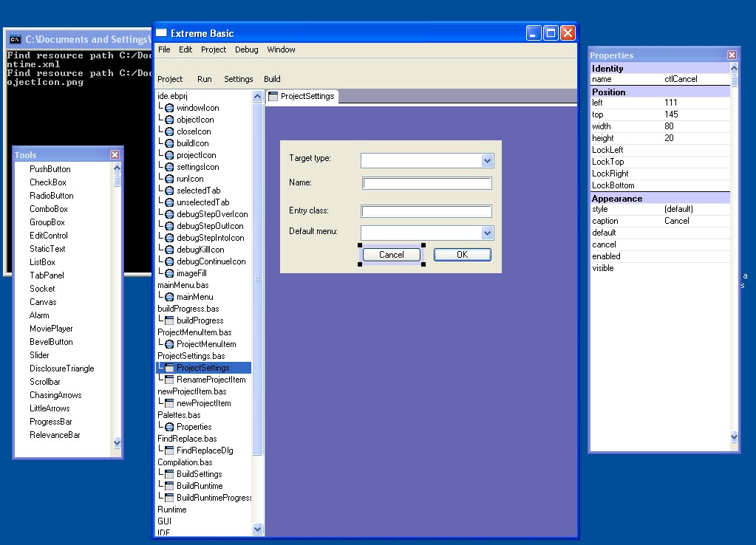The width and height of the screenshot is (756, 545).
Task: Click the BuildRuntime window icon in the tree
Action: [169, 486]
